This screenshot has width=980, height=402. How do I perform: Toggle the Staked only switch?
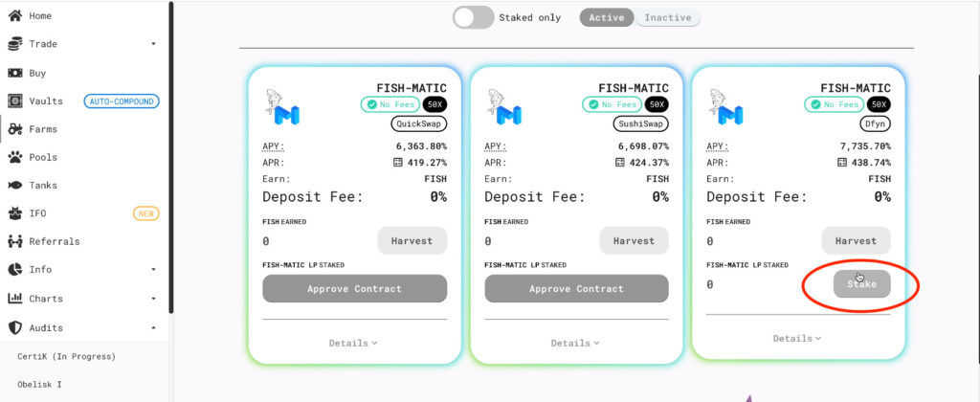click(x=473, y=17)
